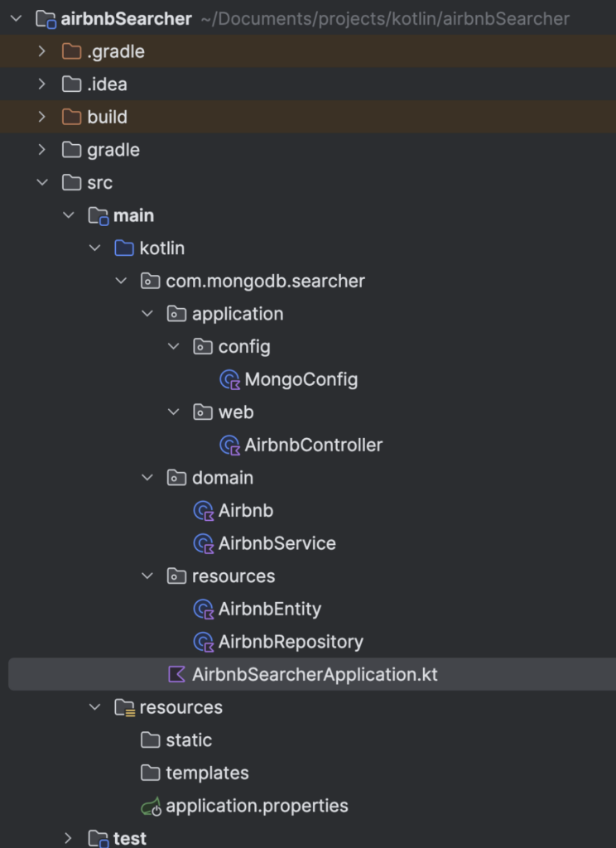The height and width of the screenshot is (848, 616).
Task: Click the class icon next to AirbnbService
Action: tap(203, 544)
